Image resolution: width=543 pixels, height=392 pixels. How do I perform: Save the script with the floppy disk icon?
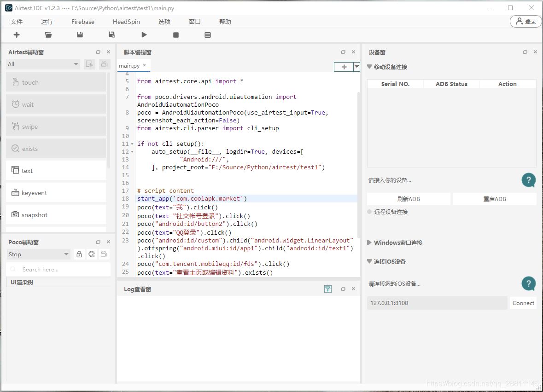80,35
